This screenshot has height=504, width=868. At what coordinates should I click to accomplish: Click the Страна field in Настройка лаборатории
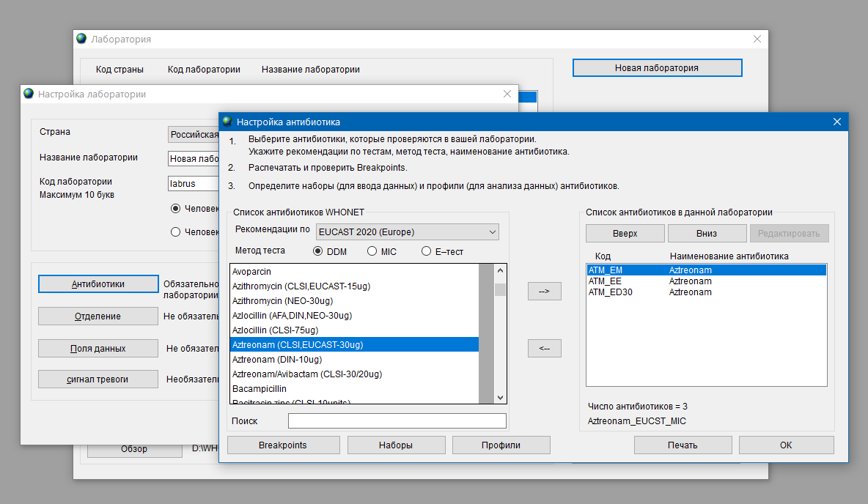click(194, 135)
